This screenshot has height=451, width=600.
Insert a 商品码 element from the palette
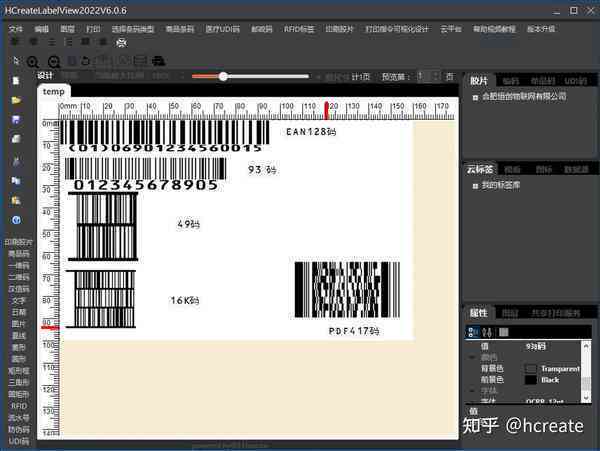click(x=18, y=254)
